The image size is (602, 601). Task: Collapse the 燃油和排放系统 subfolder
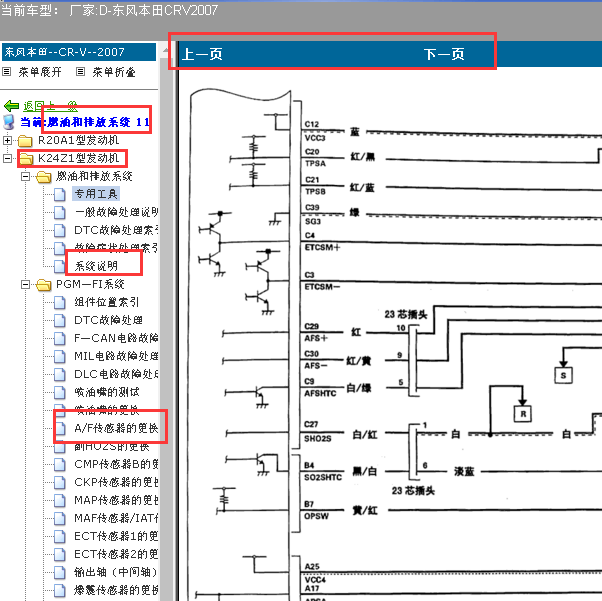click(25, 176)
